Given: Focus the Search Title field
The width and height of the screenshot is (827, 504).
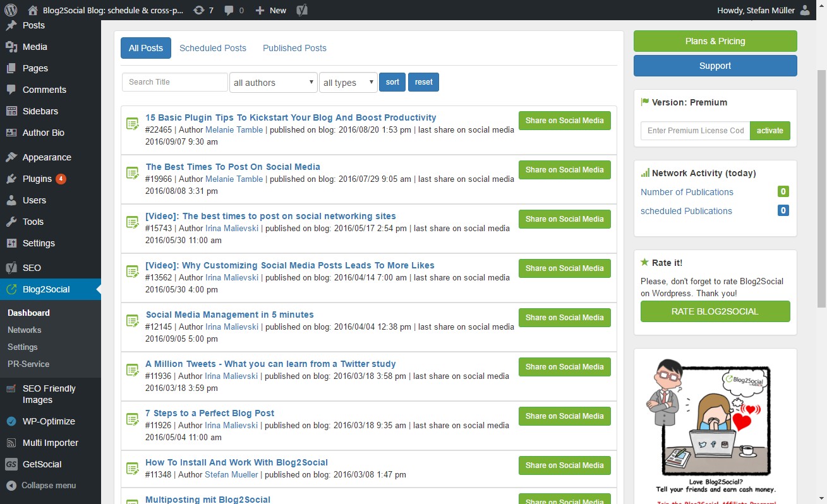Looking at the screenshot, I should click(x=175, y=82).
